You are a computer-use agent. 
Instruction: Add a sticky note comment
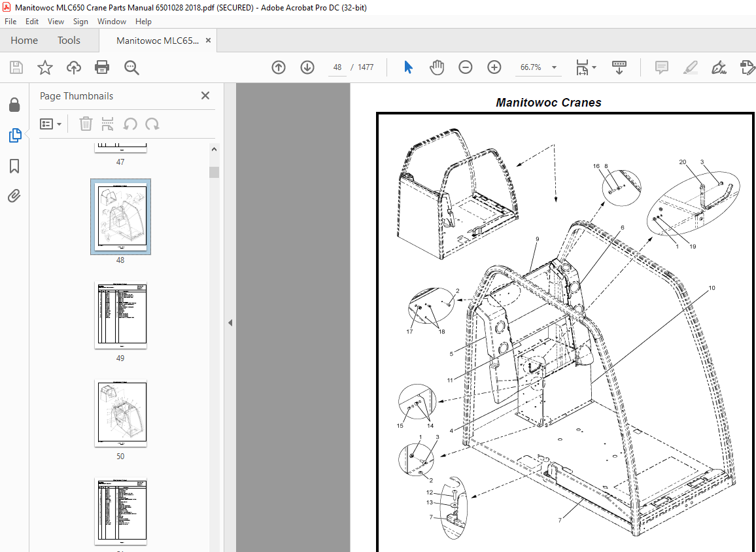click(662, 67)
